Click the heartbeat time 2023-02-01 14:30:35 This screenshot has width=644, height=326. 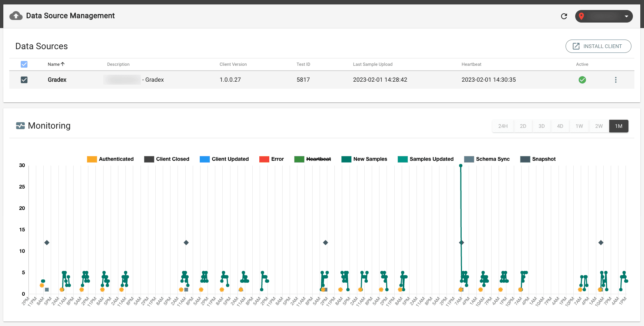click(x=489, y=80)
